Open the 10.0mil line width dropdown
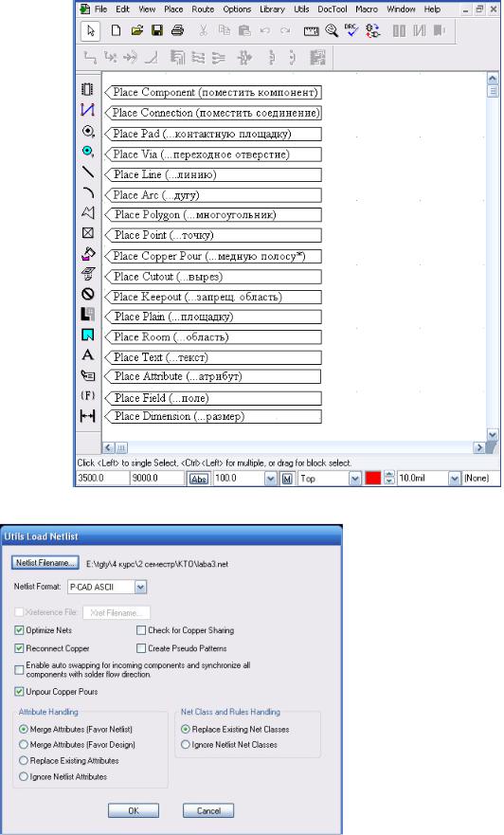Screen dimensions: 504x835 (454, 479)
